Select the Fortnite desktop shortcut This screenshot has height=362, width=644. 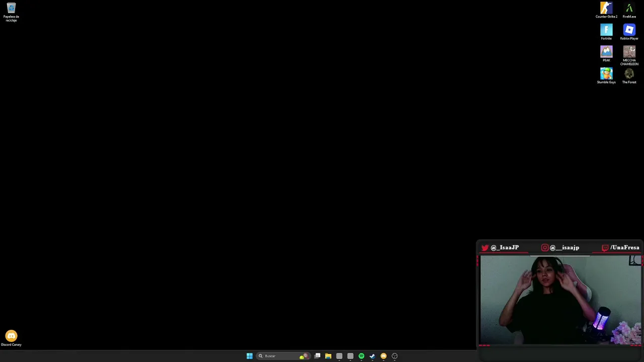(606, 32)
